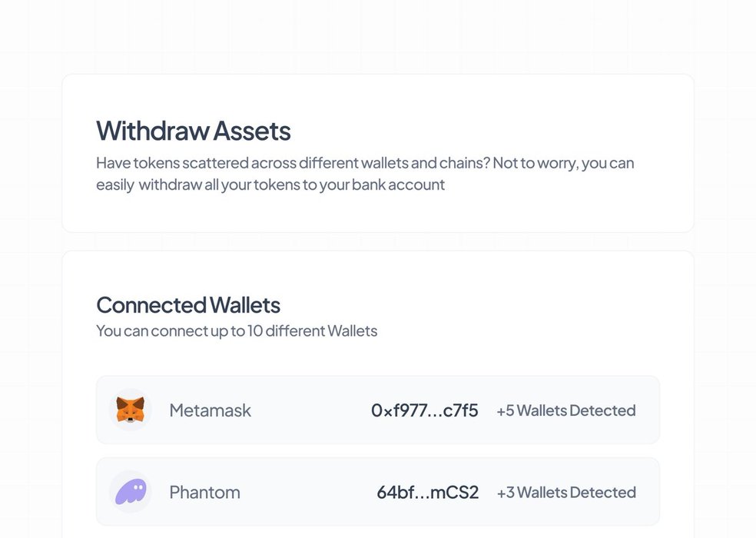756x538 pixels.
Task: Click the 'withdraw all your tokens' text line
Action: tap(270, 184)
